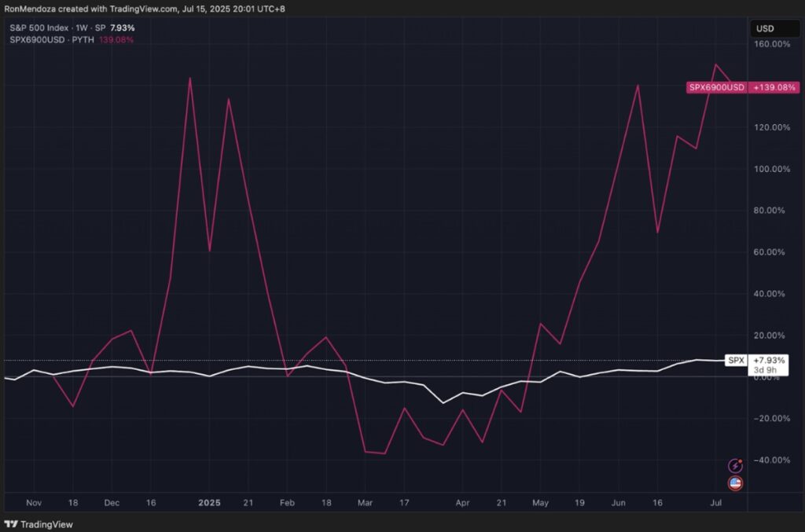805x532 pixels.
Task: Click the US flag economic event icon
Action: (736, 483)
